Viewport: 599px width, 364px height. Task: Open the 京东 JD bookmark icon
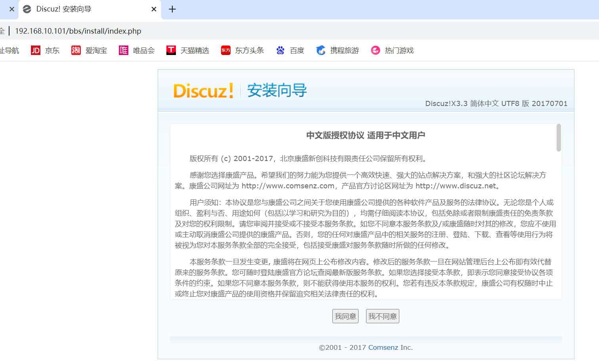click(x=36, y=50)
